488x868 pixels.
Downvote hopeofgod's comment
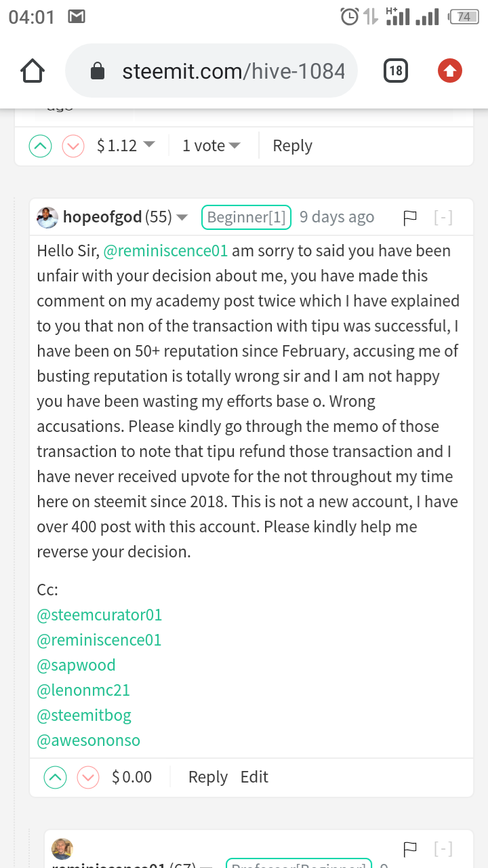point(88,777)
